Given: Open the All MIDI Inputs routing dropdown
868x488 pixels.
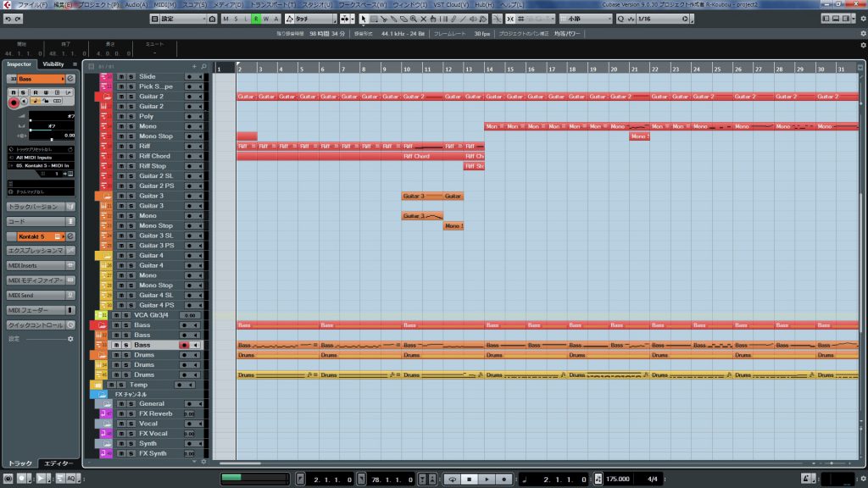Looking at the screenshot, I should pos(41,158).
